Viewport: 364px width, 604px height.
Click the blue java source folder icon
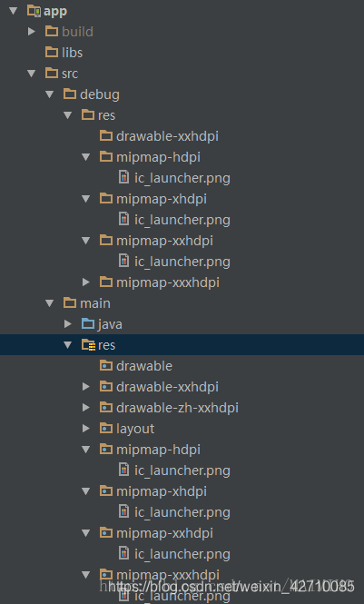88,323
